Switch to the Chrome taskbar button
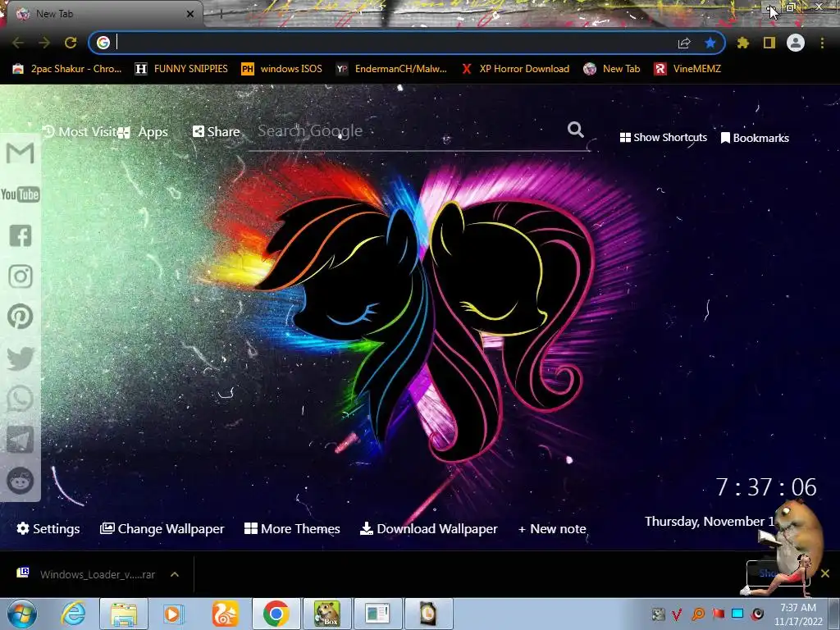The width and height of the screenshot is (840, 630). pos(276,614)
